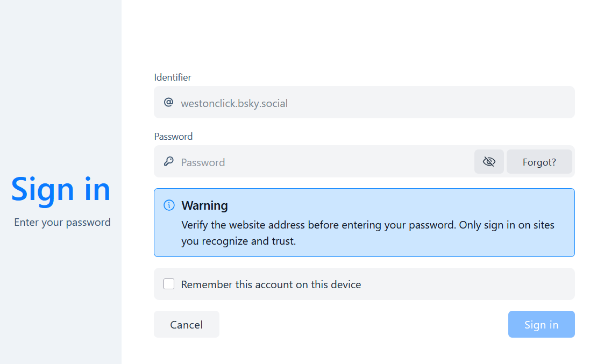The image size is (597, 364).
Task: Open the Forgot? password recovery
Action: pos(539,161)
